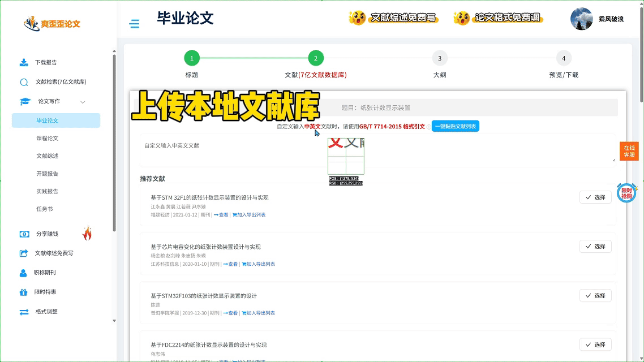Select 课程论文 in the sidebar
Image resolution: width=644 pixels, height=362 pixels.
pyautogui.click(x=48, y=139)
